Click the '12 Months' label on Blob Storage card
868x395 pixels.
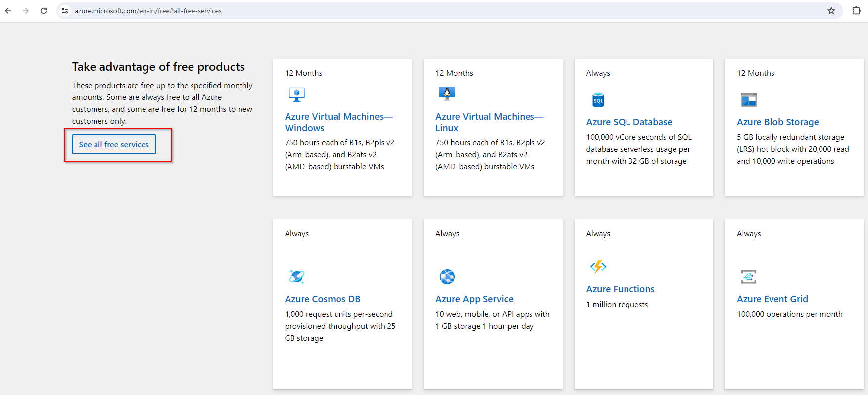pyautogui.click(x=755, y=73)
